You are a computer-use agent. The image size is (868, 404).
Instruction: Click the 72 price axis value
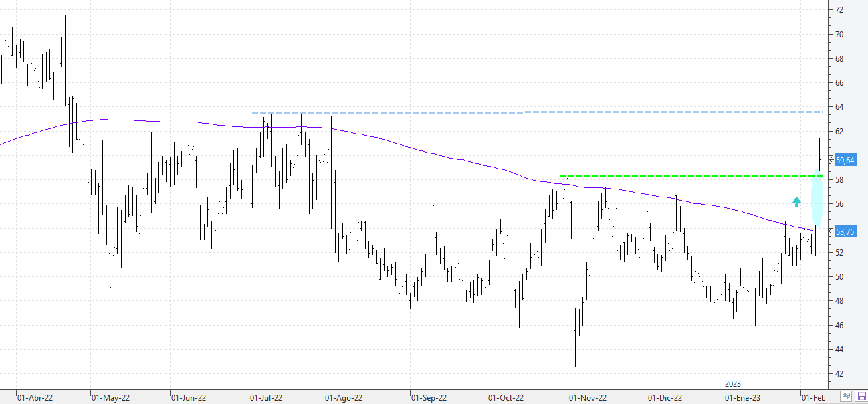pos(839,10)
